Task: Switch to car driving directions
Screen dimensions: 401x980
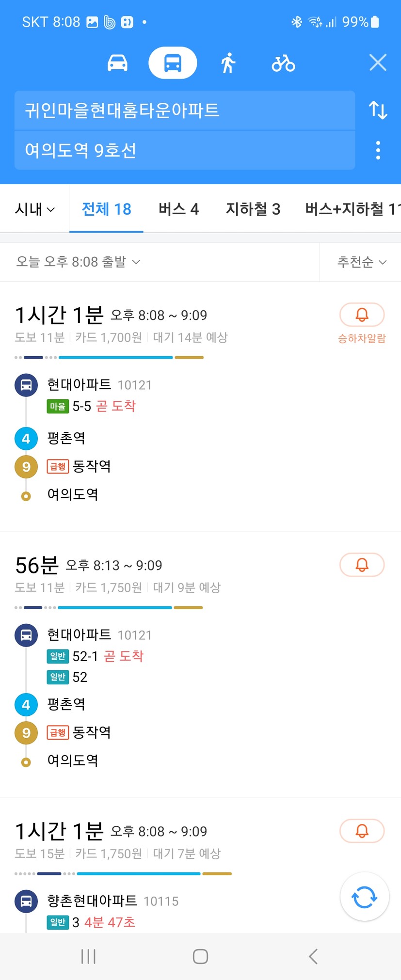Action: [x=117, y=63]
